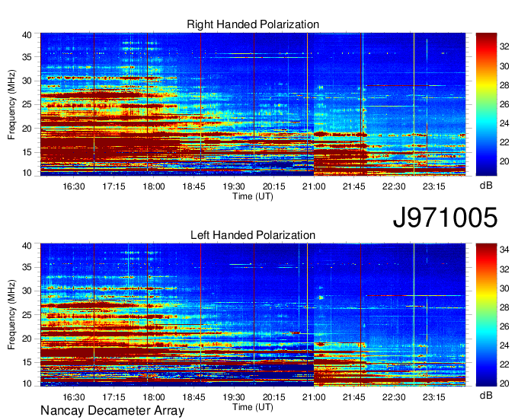Click "Frequency (MHz)" label of left-handed plot
Screen dimensions: 518x420
coord(11,315)
